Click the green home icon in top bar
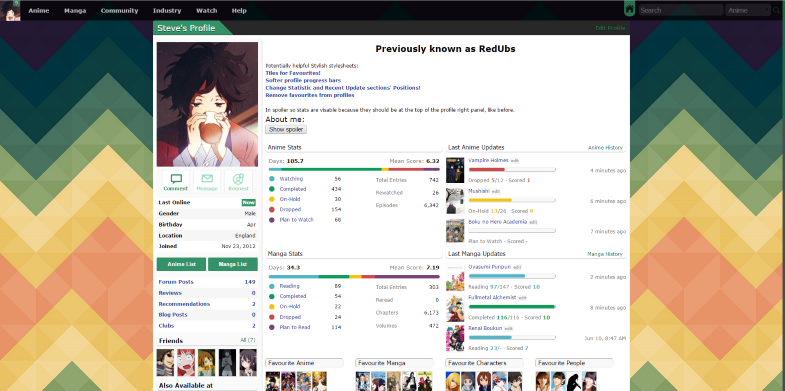The width and height of the screenshot is (785, 391). click(x=630, y=10)
